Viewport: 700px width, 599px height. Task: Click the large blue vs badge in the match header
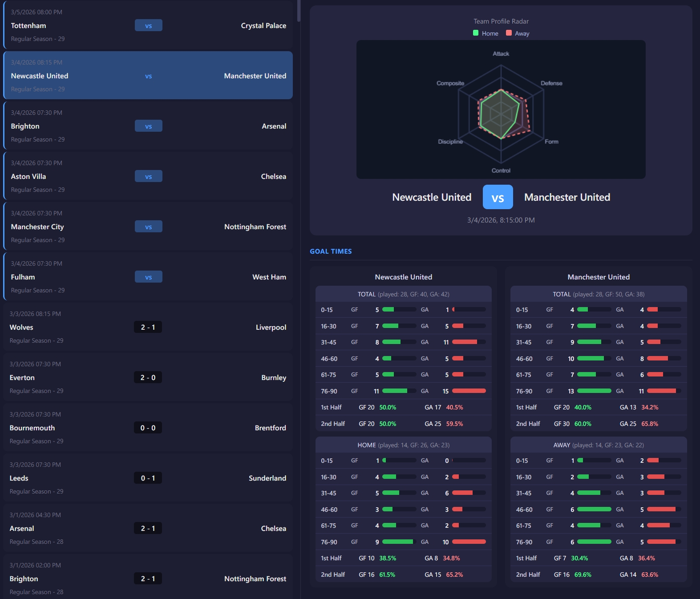(x=498, y=197)
